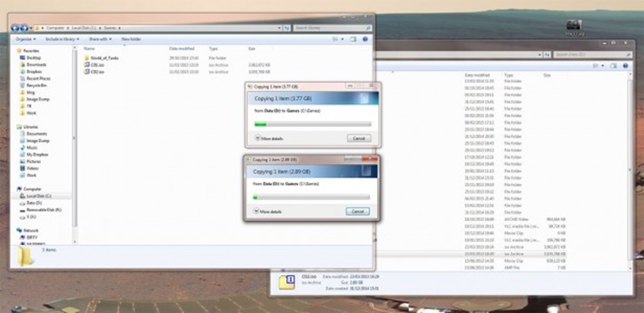Open the Pictures library
Image resolution: width=644 pixels, height=313 pixels.
30,162
